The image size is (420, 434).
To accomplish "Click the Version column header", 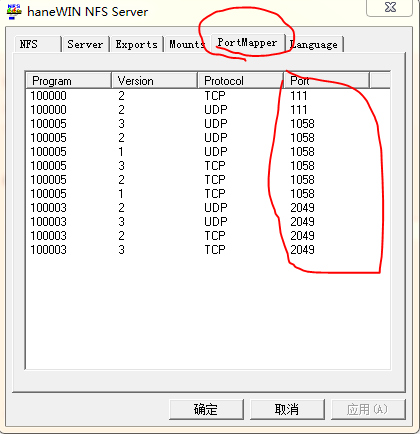I will coord(154,81).
